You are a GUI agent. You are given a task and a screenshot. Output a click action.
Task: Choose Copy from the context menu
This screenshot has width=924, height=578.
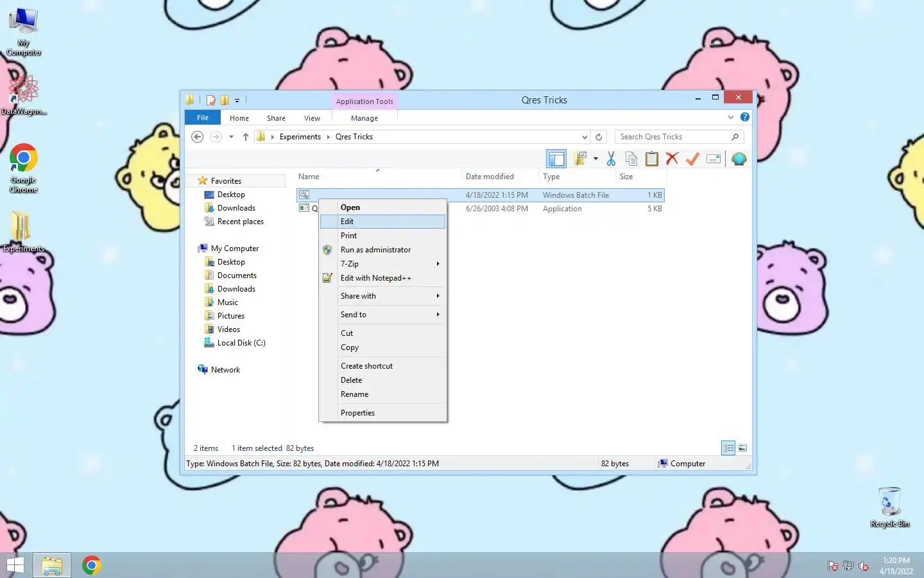pos(383,347)
